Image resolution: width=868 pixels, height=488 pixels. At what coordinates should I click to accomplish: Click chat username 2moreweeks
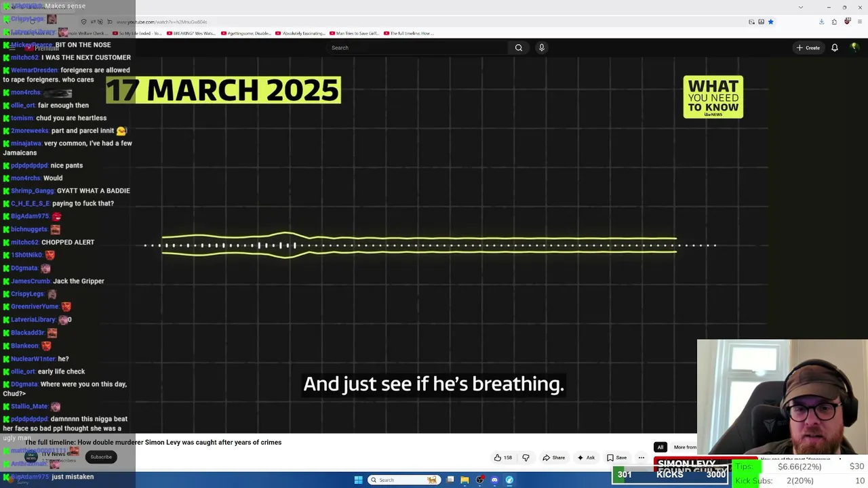pyautogui.click(x=30, y=131)
